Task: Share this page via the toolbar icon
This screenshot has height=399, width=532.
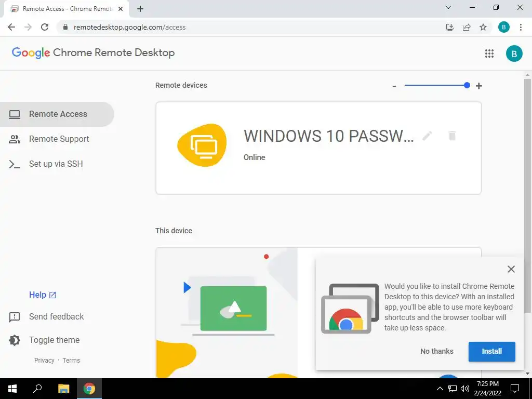Action: point(467,27)
